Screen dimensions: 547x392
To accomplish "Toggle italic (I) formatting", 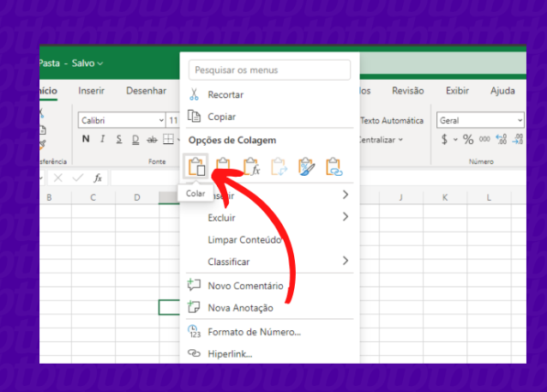I will 103,140.
